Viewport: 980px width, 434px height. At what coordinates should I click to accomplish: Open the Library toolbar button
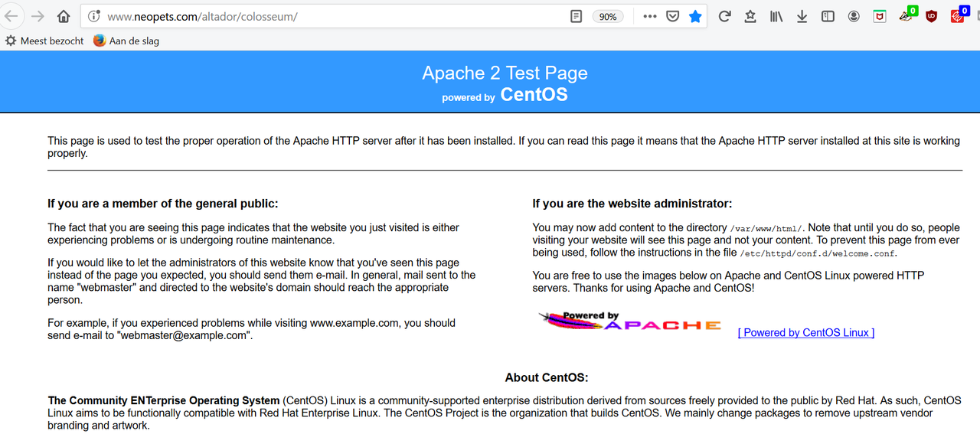point(776,16)
